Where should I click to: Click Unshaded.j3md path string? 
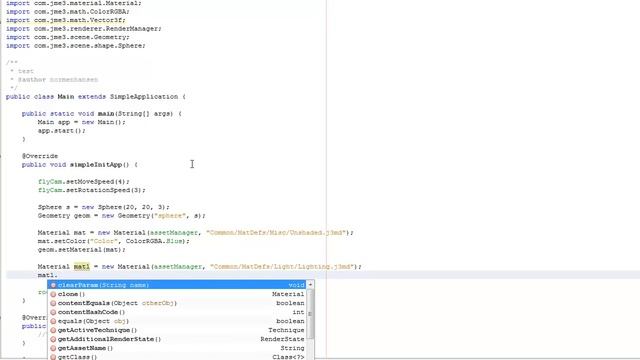point(276,233)
